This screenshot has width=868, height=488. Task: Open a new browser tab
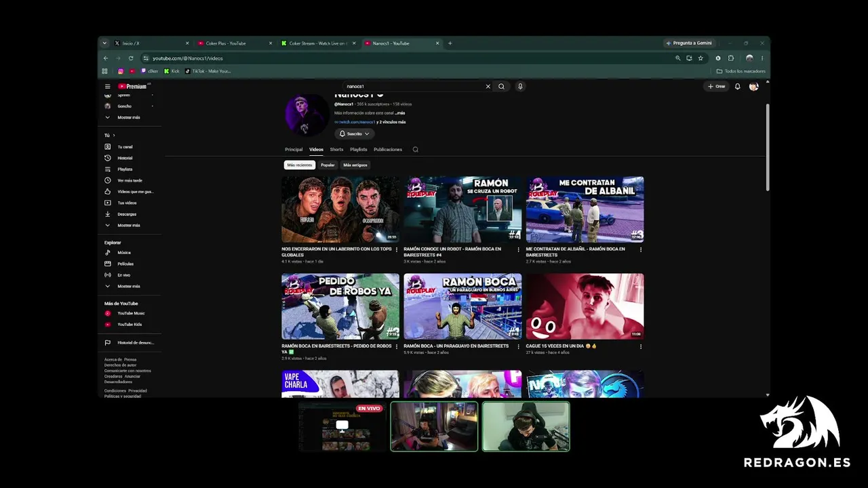[x=450, y=43]
